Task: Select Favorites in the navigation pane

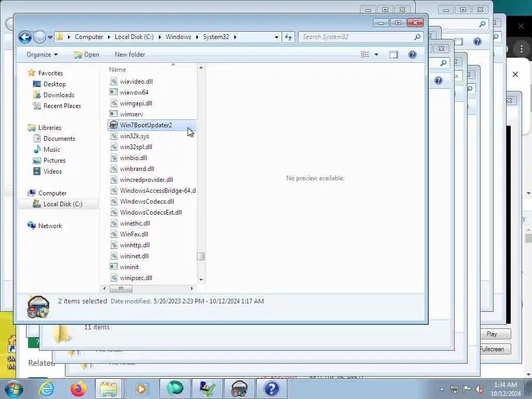Action: coord(50,73)
